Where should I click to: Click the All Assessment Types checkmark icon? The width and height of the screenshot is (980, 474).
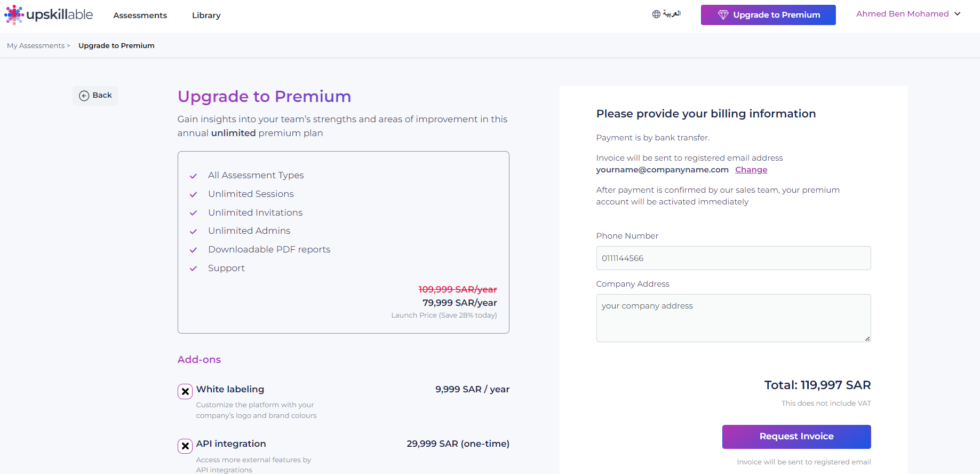(x=193, y=176)
